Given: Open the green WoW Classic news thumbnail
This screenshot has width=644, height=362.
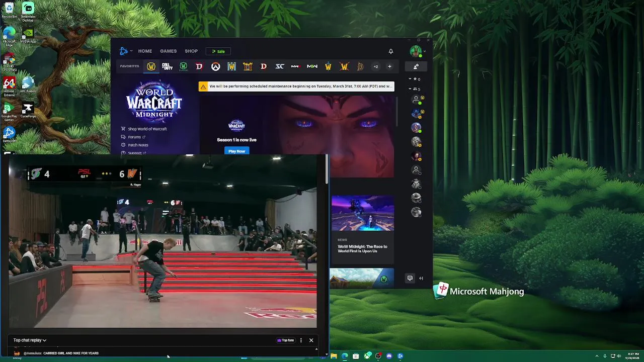Looking at the screenshot, I should point(362,278).
